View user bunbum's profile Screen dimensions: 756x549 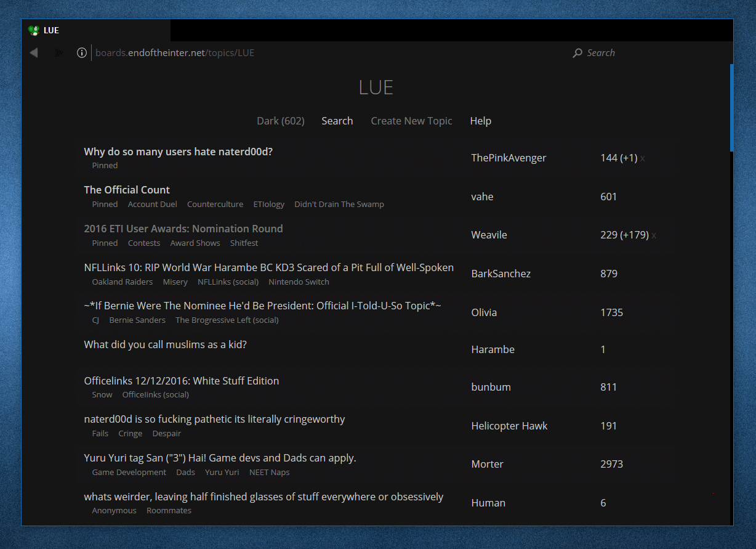click(x=491, y=388)
